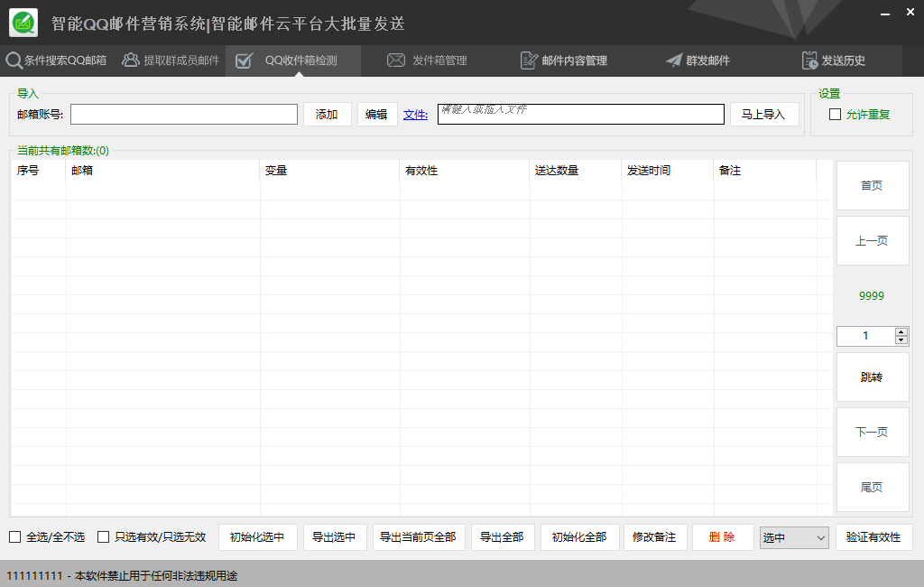Go to the 发件箱管理 tab

[427, 61]
